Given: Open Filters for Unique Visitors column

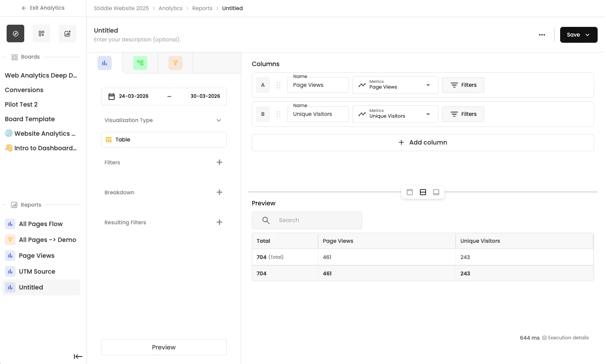Looking at the screenshot, I should [x=463, y=114].
